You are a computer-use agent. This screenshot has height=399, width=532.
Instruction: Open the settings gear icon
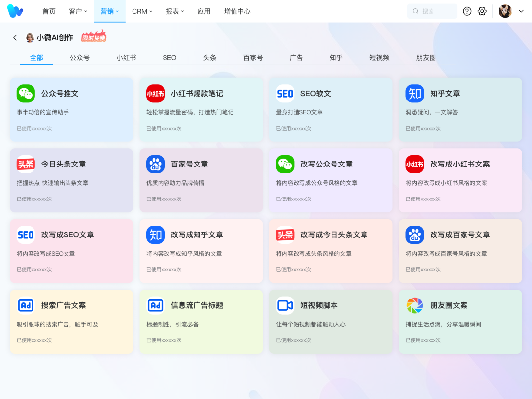click(x=482, y=11)
